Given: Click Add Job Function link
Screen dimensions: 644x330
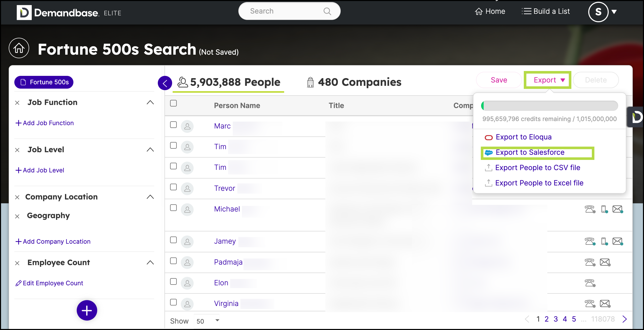Looking at the screenshot, I should coord(45,123).
